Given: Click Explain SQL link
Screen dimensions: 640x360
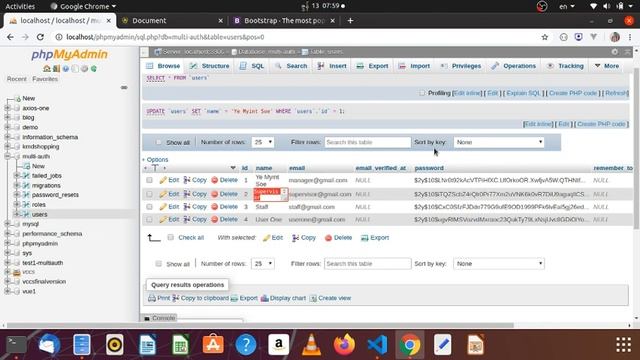Looking at the screenshot, I should (523, 93).
